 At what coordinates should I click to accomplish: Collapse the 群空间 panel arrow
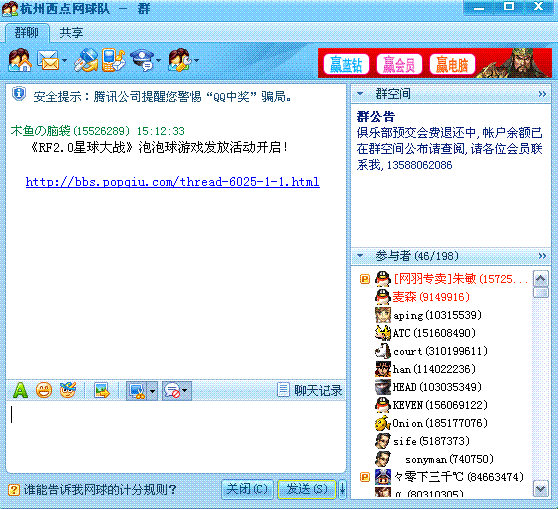360,94
